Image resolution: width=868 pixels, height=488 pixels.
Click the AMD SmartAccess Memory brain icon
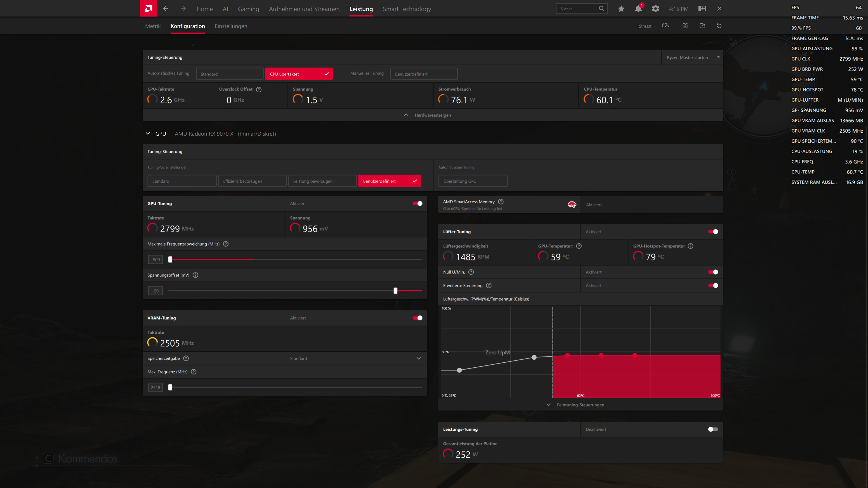tap(572, 204)
